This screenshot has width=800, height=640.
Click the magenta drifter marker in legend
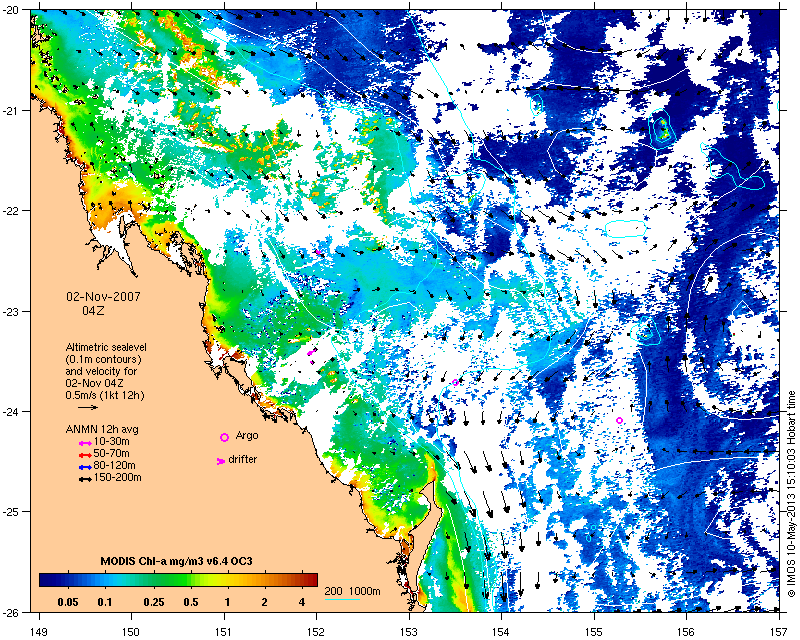(x=221, y=461)
